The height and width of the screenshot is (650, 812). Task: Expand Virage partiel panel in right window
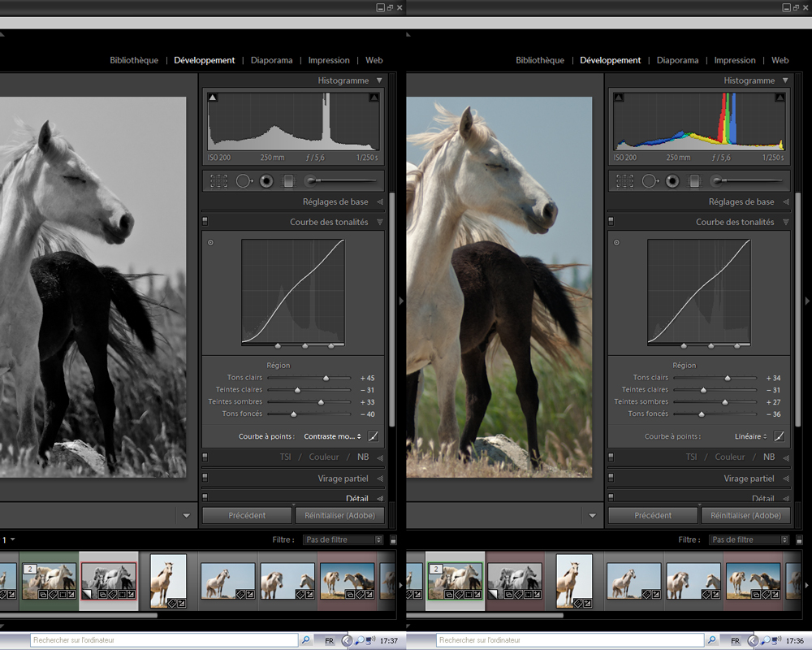tap(786, 479)
